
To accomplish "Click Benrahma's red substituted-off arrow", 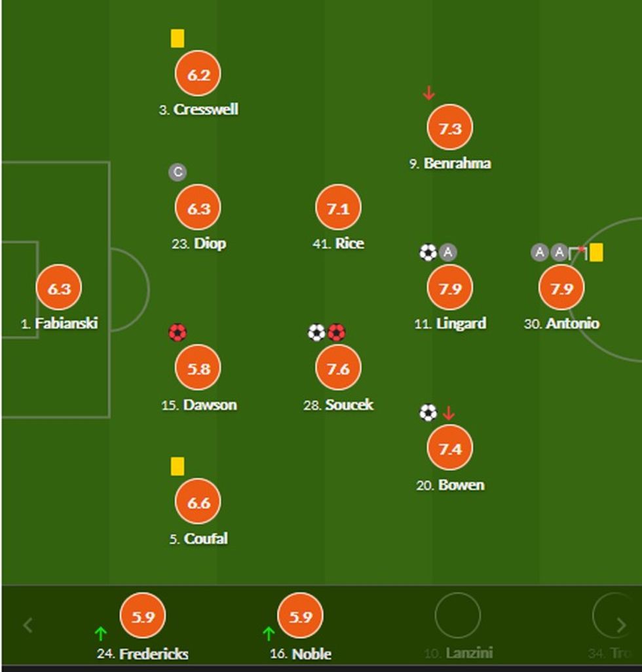I will pyautogui.click(x=428, y=94).
